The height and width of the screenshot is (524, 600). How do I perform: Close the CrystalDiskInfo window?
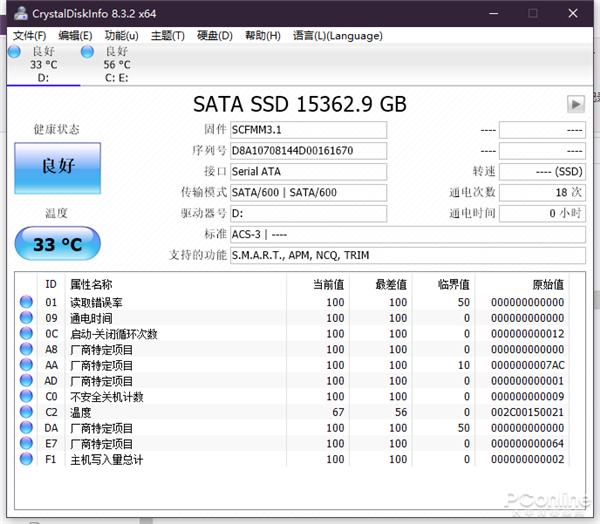[x=573, y=13]
